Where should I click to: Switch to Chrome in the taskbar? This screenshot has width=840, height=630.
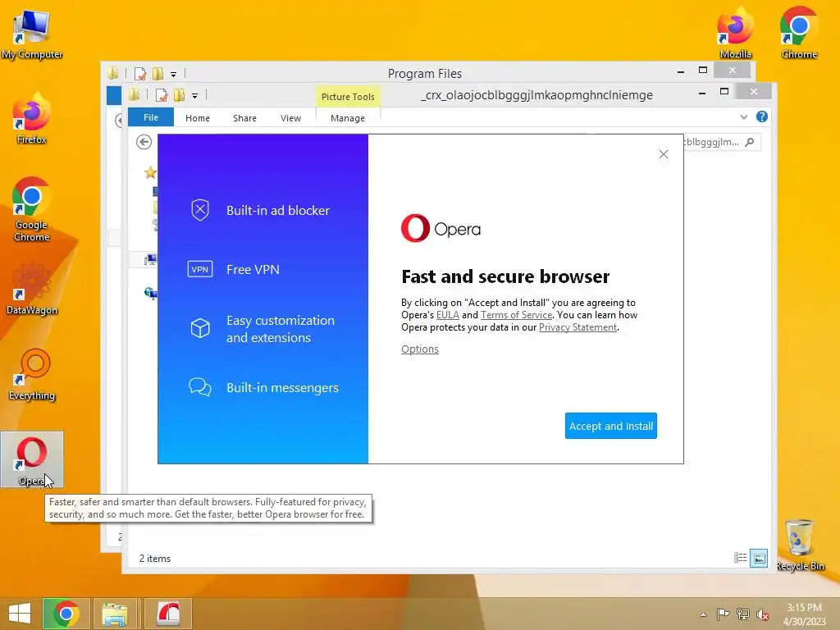pos(66,614)
